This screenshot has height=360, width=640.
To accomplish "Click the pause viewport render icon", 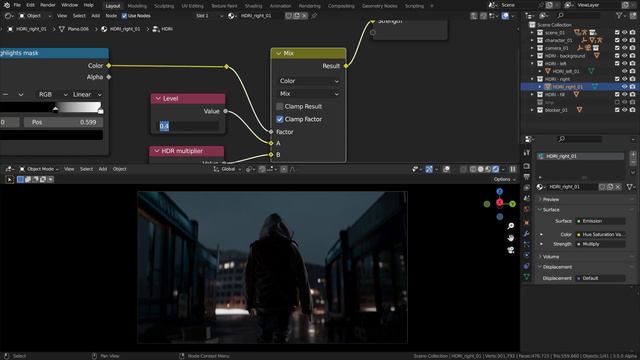I will click(513, 169).
